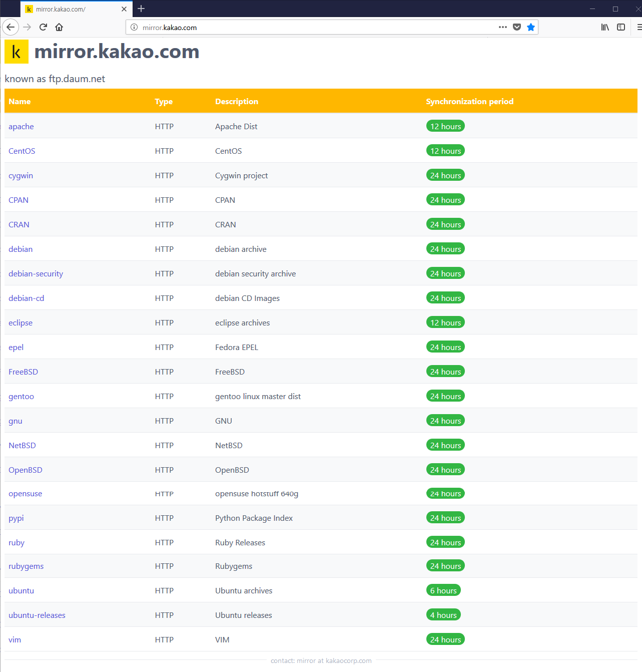The height and width of the screenshot is (672, 642).
Task: Open the ruby mirror link
Action: [x=17, y=542]
